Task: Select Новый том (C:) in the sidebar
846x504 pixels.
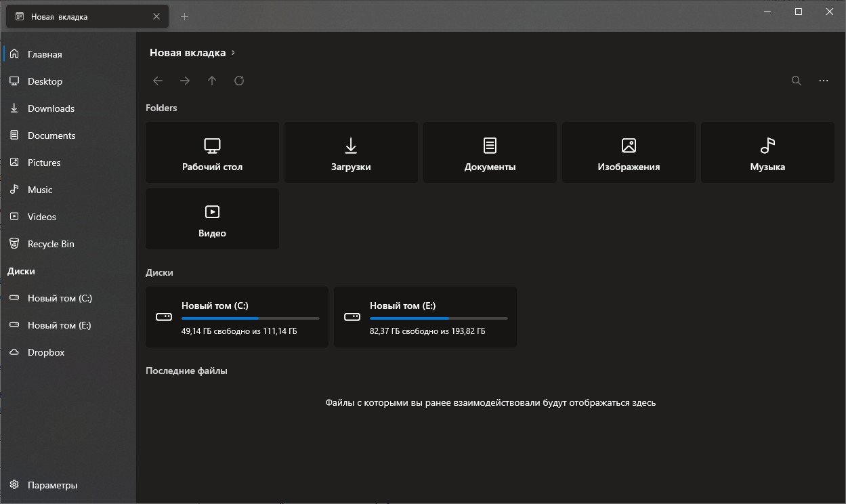Action: [68, 298]
